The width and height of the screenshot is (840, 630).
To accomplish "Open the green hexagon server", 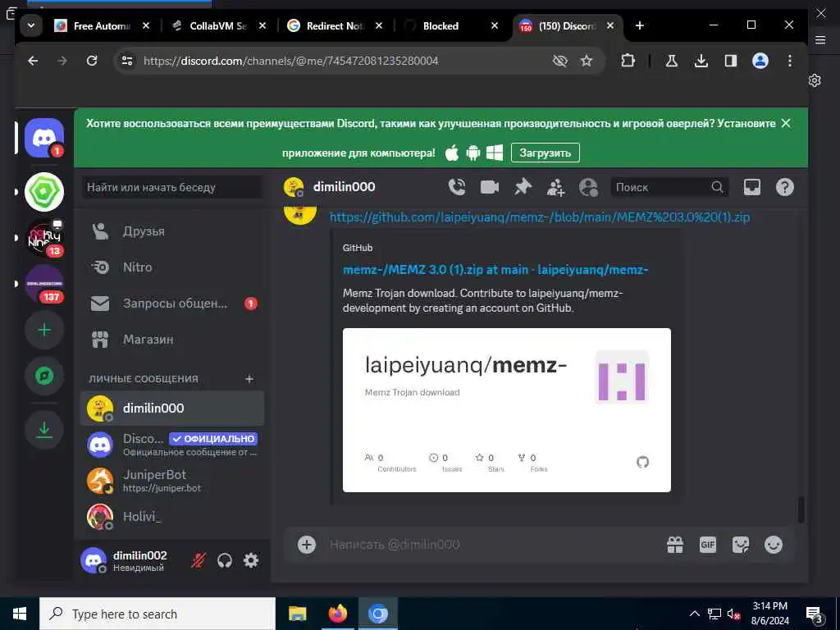I will [x=44, y=191].
